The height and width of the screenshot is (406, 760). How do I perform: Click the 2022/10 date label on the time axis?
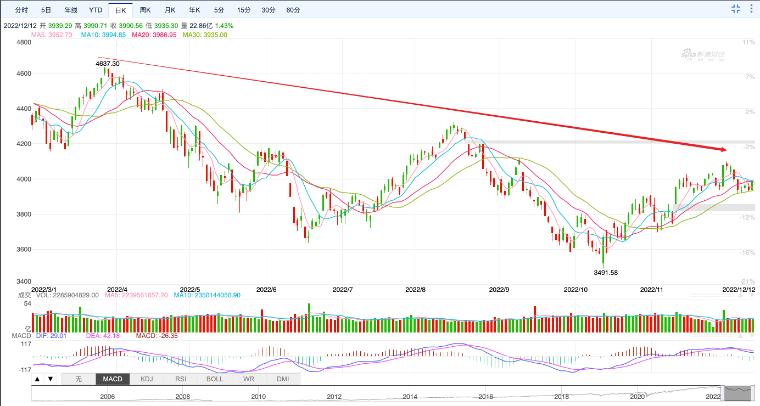575,289
